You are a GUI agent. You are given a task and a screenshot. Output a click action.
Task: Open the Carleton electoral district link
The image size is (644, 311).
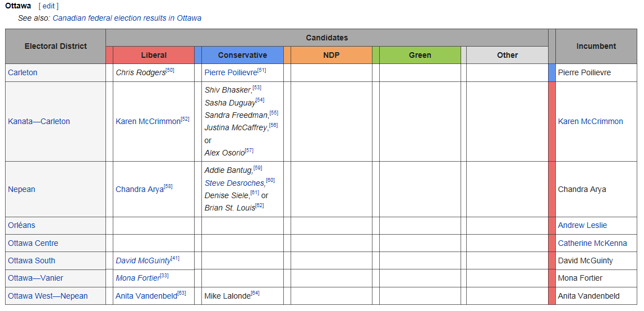(22, 72)
